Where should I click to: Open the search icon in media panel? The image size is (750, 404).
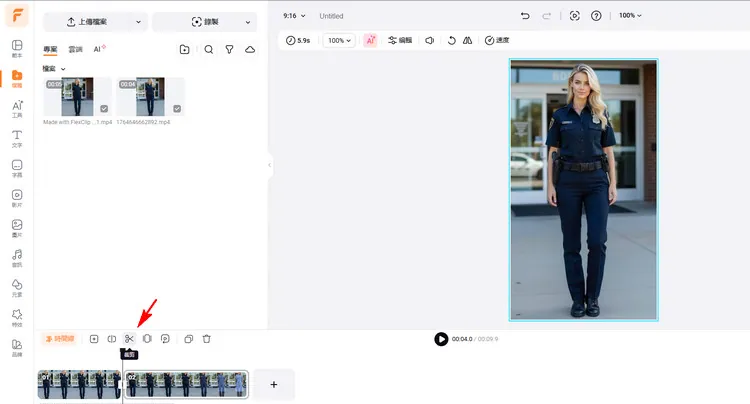208,49
